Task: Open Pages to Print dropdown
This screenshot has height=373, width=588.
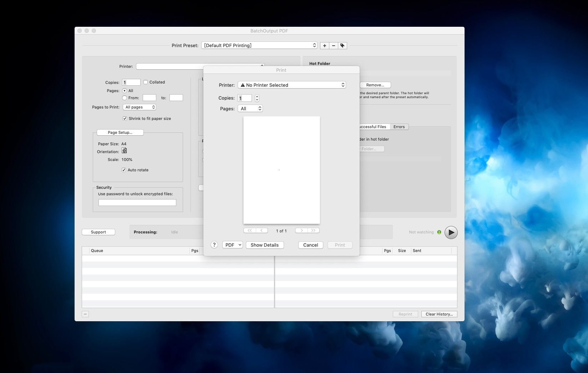Action: click(140, 107)
